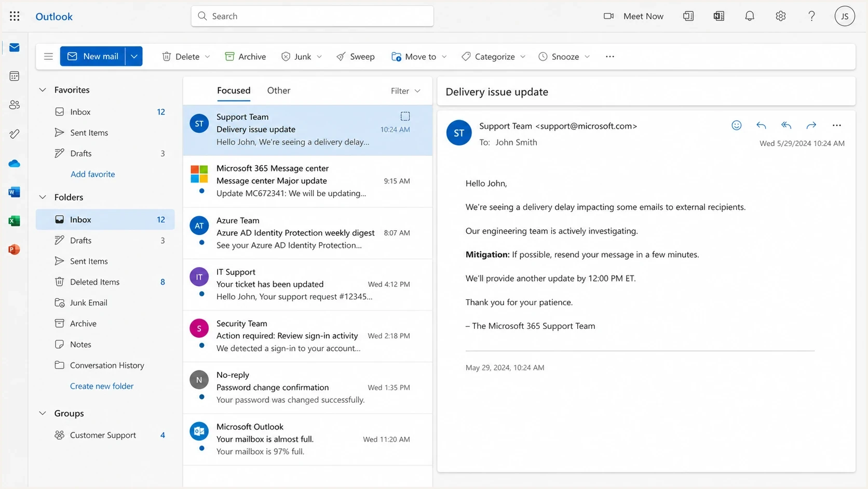Open the Azure Team weekly digest email

307,233
